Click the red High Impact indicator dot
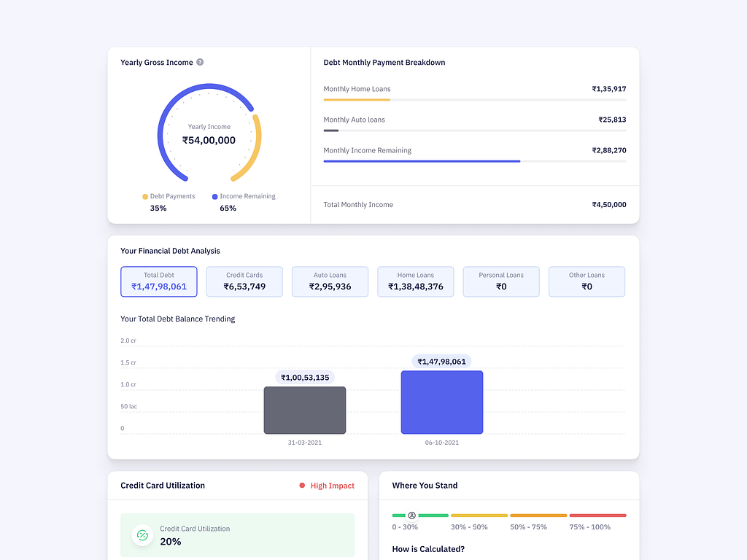This screenshot has height=560, width=747. pyautogui.click(x=302, y=486)
